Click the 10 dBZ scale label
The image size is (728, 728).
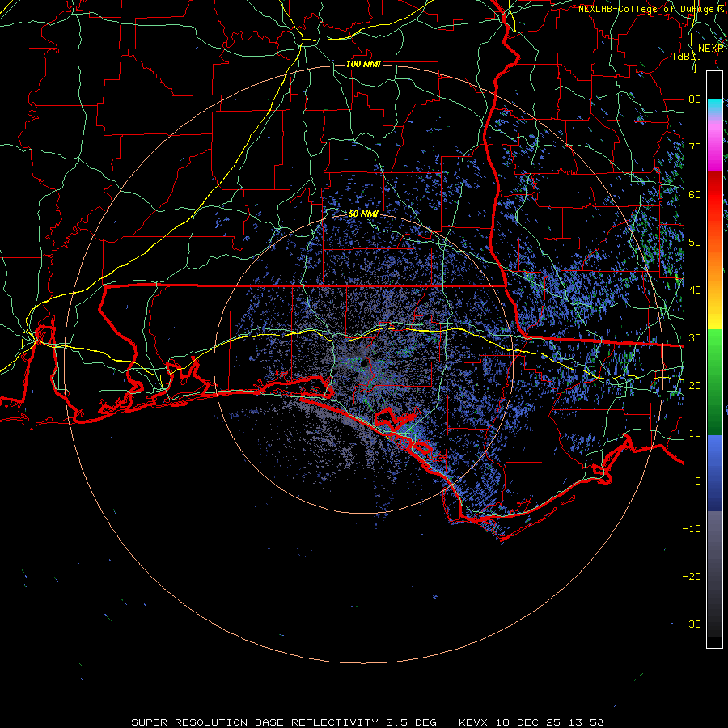695,434
